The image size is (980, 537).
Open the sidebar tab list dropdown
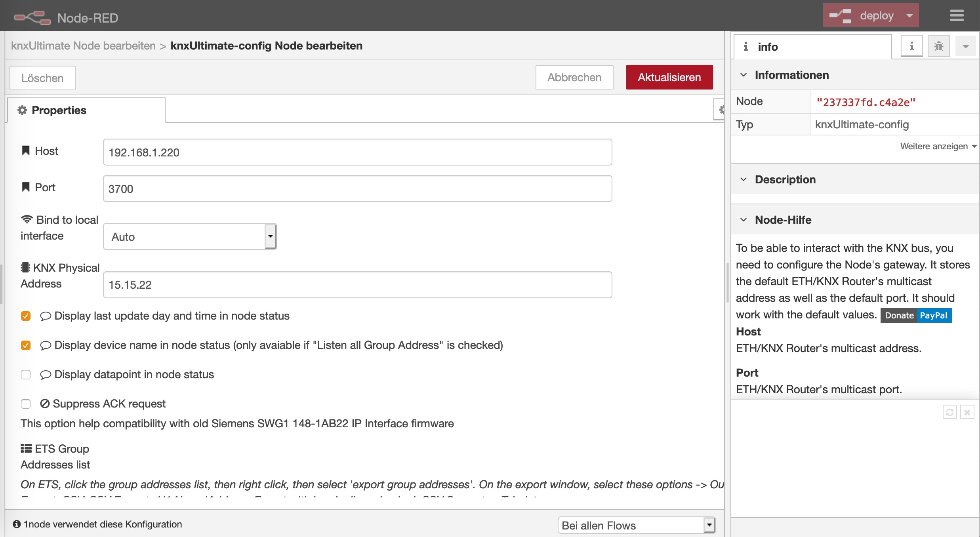[x=966, y=46]
